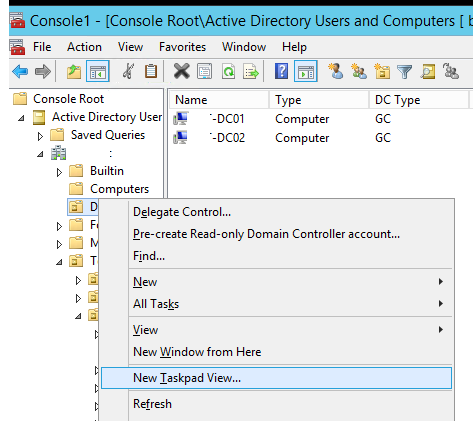
Task: Click the Forward arrow toolbar icon
Action: 43,72
